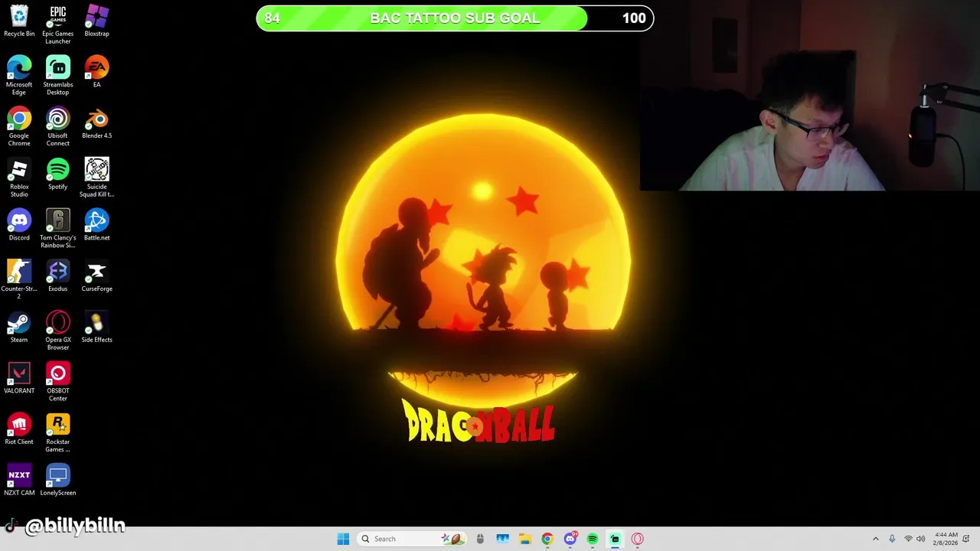Switch to Streamlabs in the taskbar

[x=615, y=539]
